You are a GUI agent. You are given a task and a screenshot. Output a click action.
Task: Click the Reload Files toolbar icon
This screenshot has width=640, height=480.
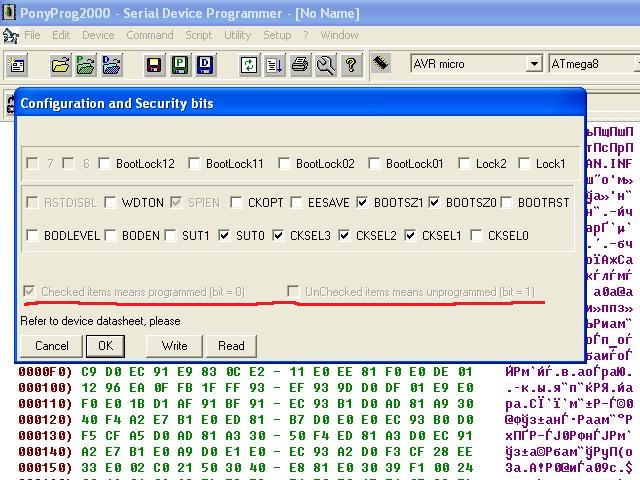click(248, 65)
